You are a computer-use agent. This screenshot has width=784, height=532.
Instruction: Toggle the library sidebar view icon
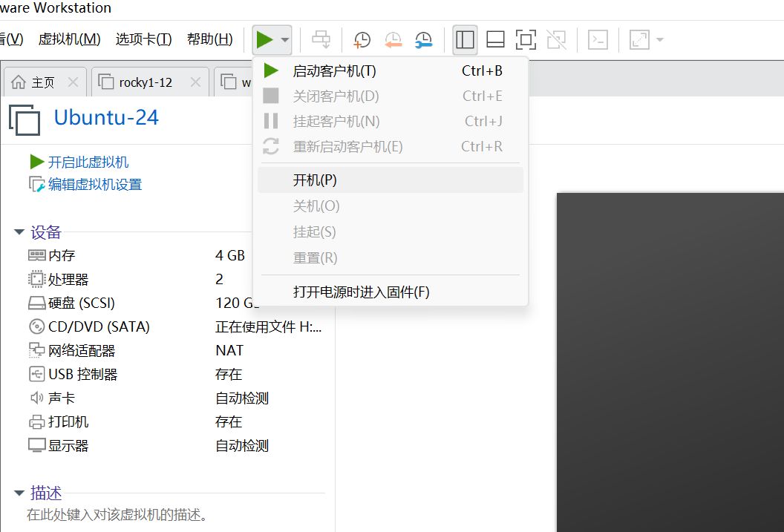coord(465,39)
